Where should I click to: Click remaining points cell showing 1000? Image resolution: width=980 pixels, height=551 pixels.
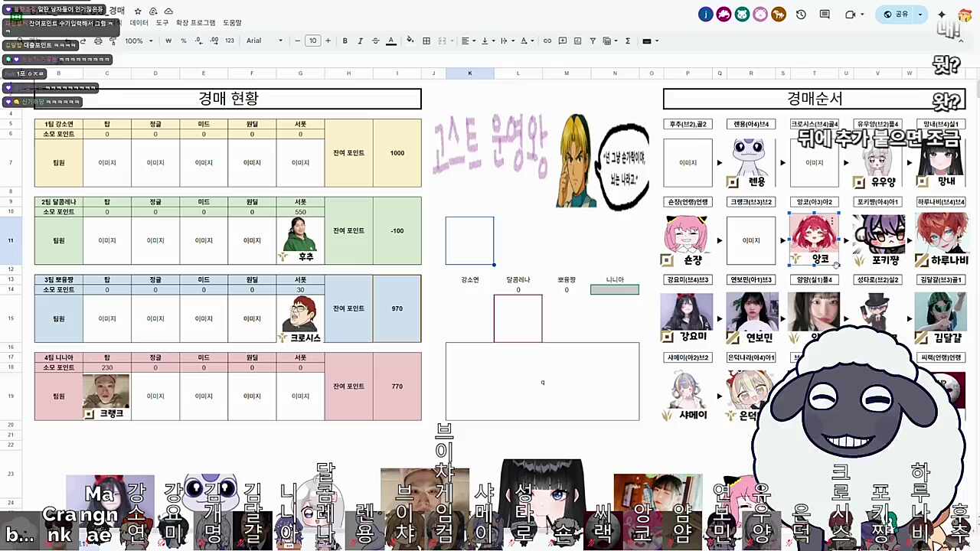397,153
